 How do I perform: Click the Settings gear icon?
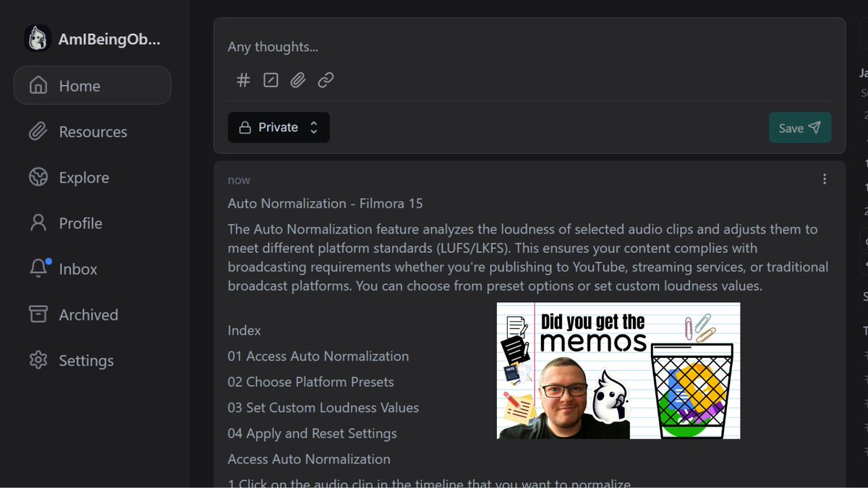pos(38,360)
